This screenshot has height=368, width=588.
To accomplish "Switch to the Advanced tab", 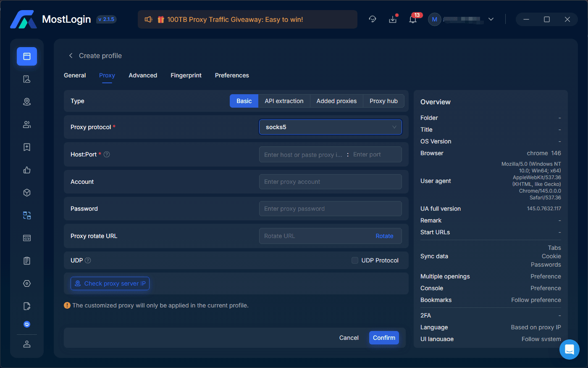I will 143,75.
